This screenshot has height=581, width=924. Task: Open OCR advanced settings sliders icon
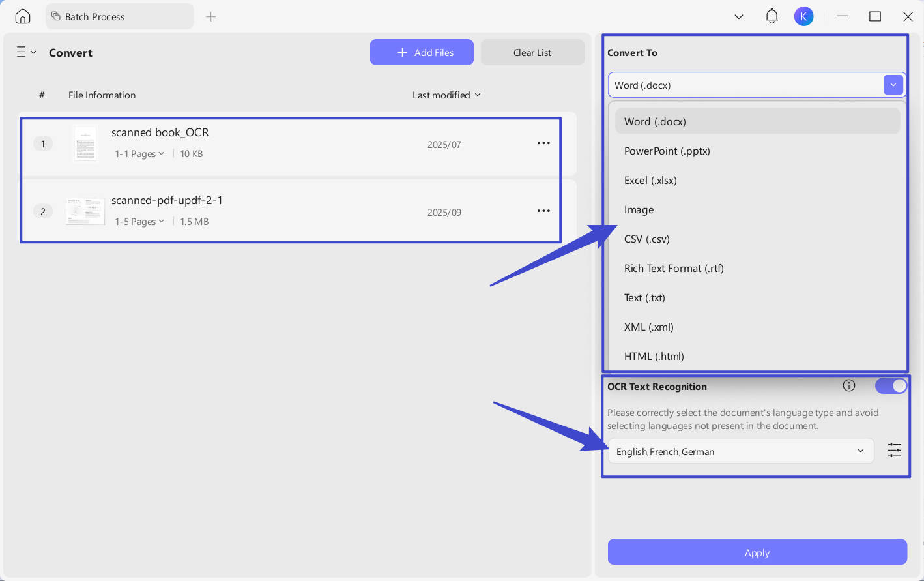pos(895,450)
